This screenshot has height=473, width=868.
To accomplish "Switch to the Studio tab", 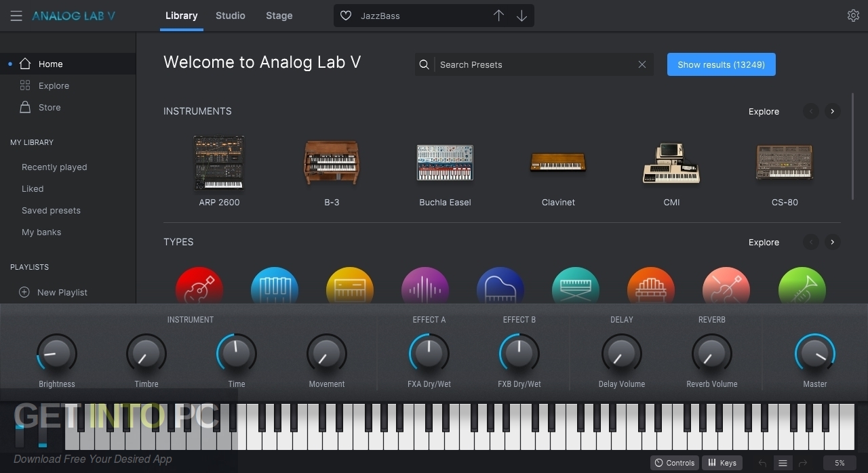I will tap(230, 16).
